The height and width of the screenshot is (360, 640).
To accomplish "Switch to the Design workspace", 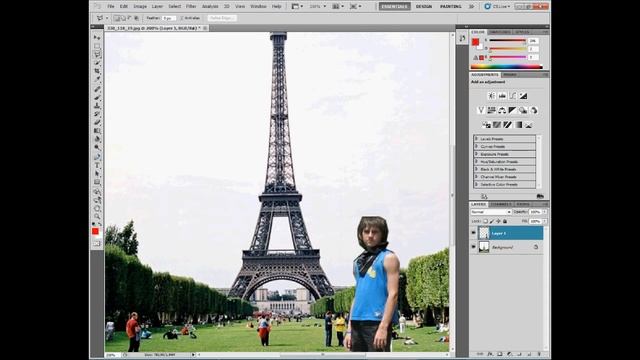I will 424,7.
